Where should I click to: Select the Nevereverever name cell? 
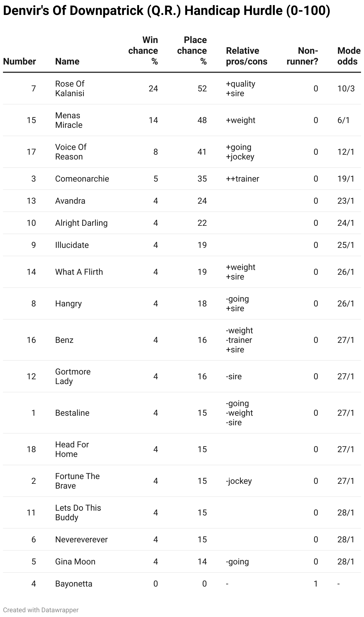pos(81,539)
